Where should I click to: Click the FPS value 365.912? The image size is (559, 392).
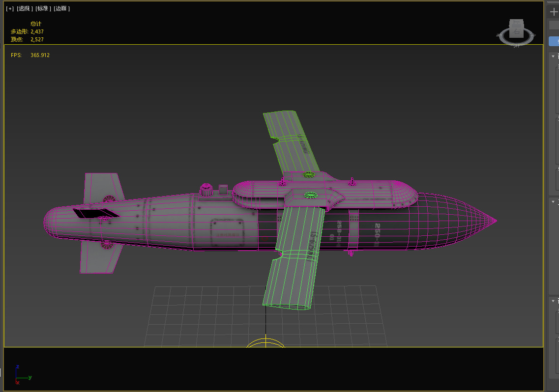tap(40, 55)
